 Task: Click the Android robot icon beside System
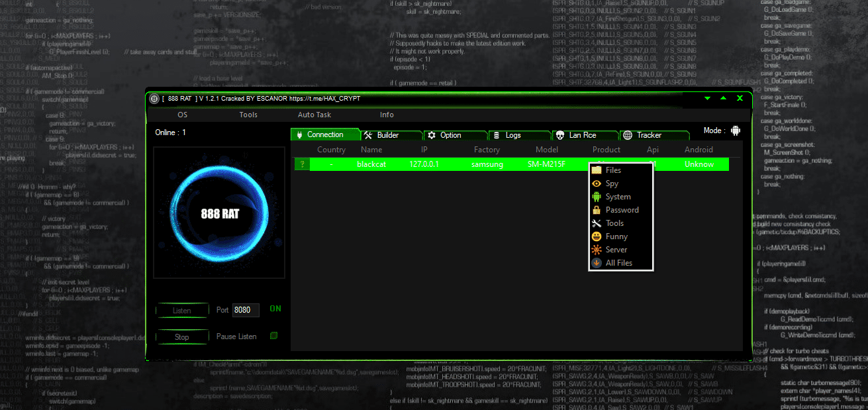click(x=597, y=197)
